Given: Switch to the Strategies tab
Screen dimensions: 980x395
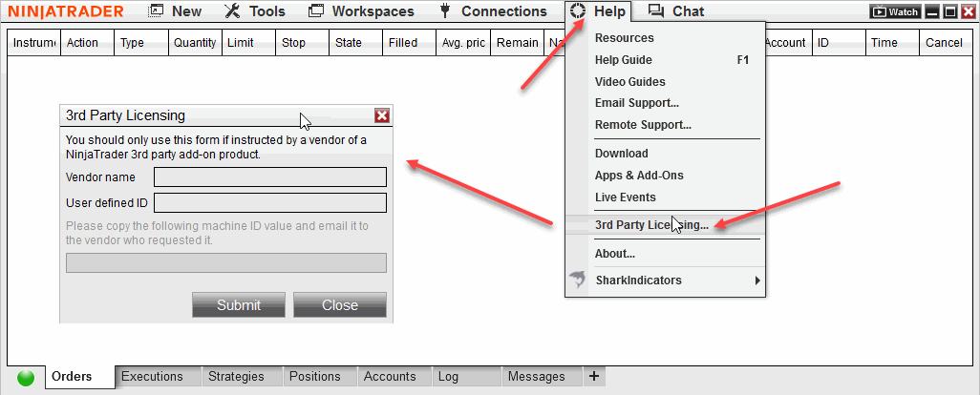Looking at the screenshot, I should 236,377.
